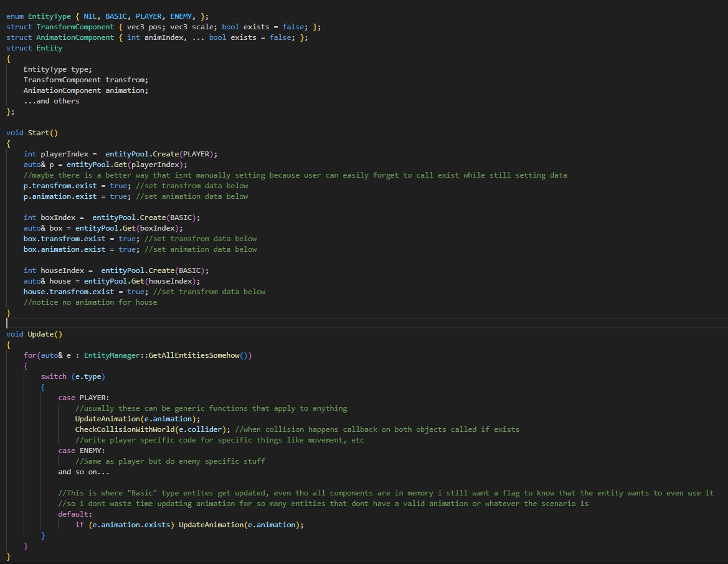Click the 'int houseIndex' declaration
The image size is (728, 564).
point(54,271)
